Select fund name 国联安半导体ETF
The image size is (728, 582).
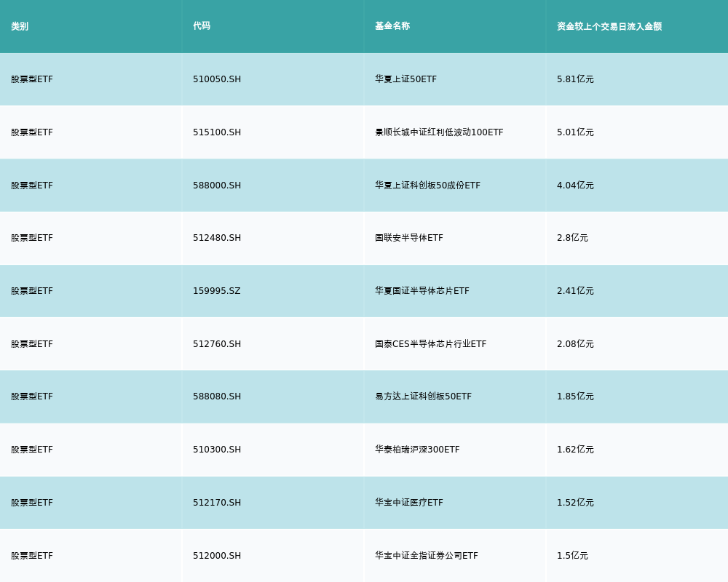409,238
